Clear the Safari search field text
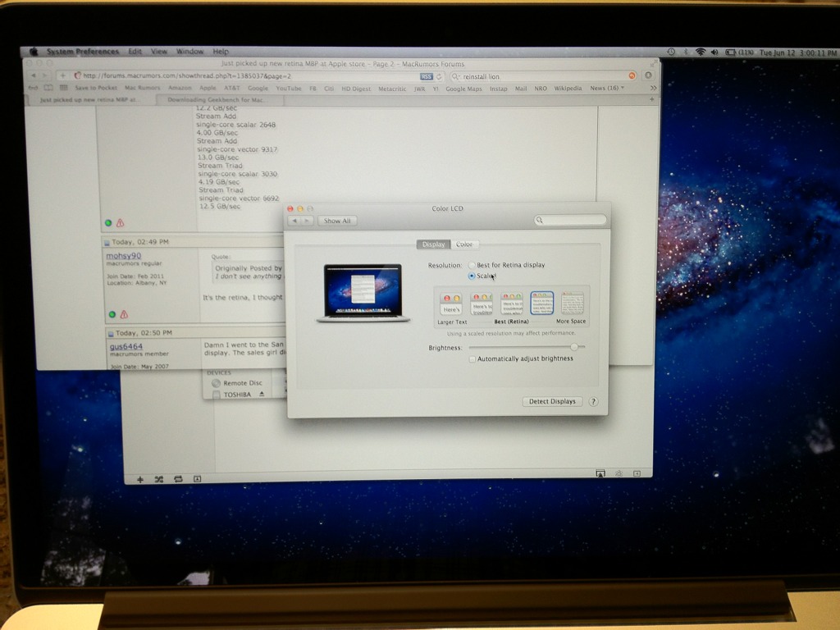The width and height of the screenshot is (840, 630). (632, 76)
